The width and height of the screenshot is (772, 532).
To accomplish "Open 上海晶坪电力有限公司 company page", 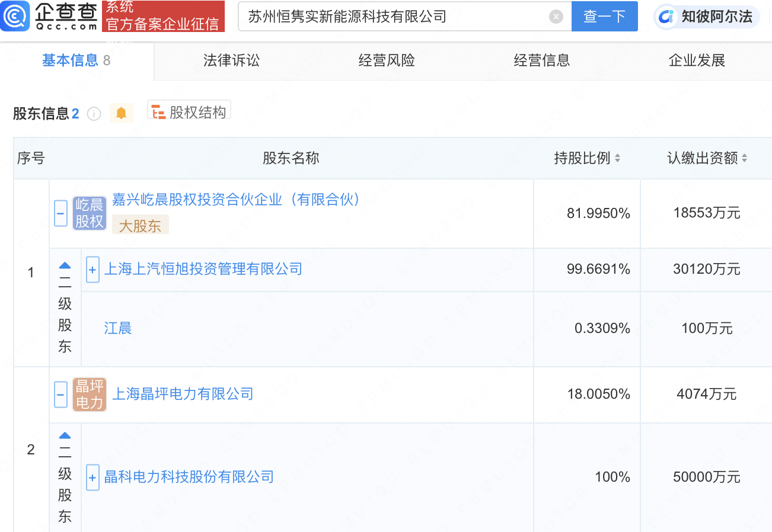I will pos(183,393).
